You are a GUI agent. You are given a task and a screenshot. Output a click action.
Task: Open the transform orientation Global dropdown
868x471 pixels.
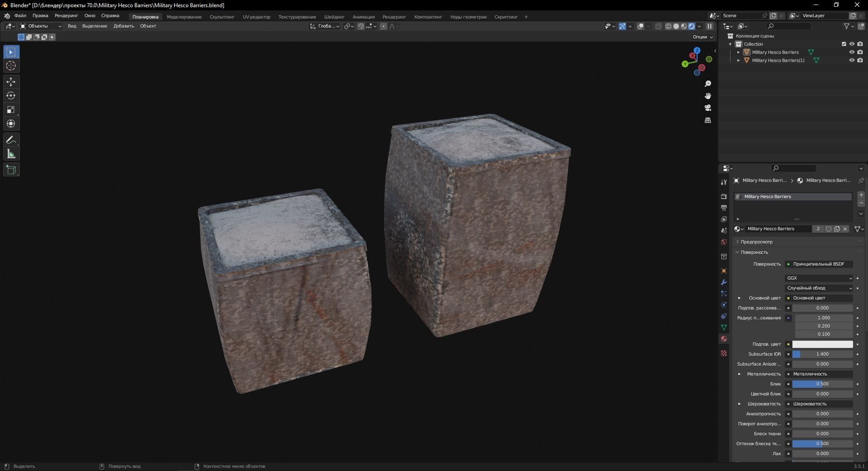click(x=325, y=26)
